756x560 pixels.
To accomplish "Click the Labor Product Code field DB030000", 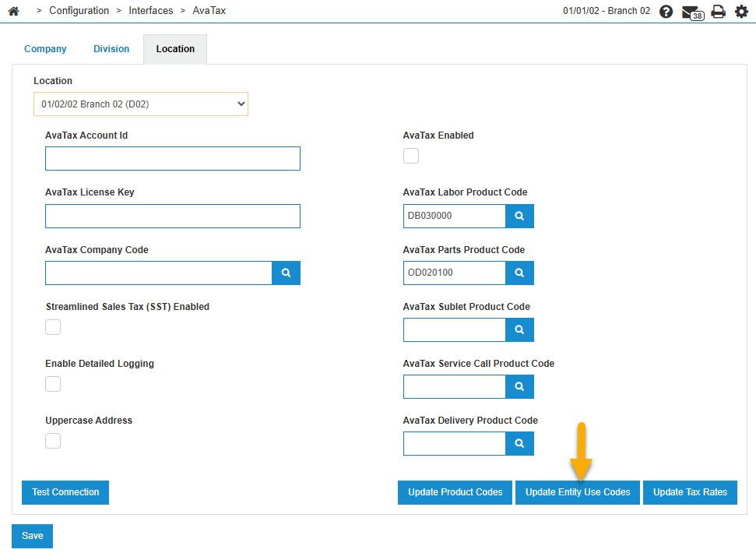I will (x=454, y=216).
